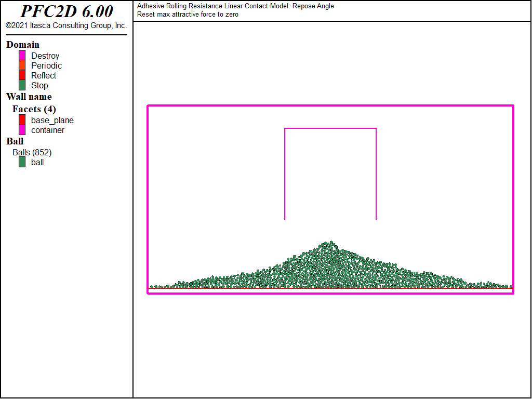532x399 pixels.
Task: Select the Balls (852) label
Action: coord(32,153)
